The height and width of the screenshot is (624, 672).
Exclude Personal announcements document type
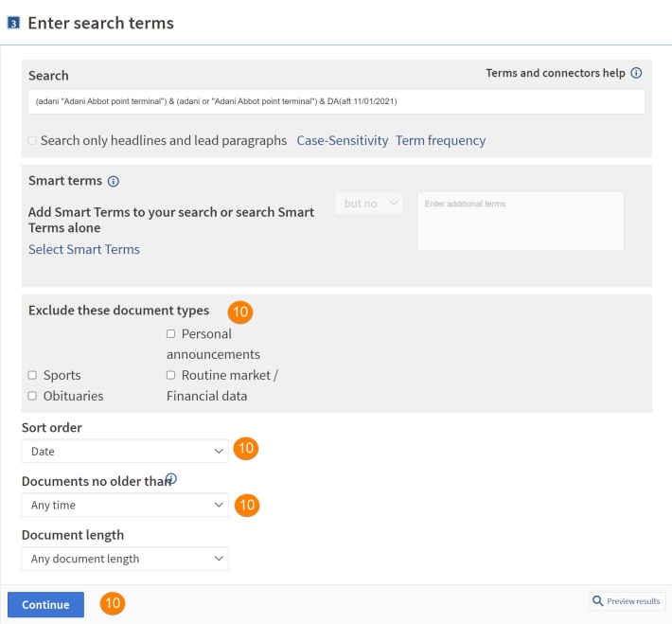click(x=170, y=334)
